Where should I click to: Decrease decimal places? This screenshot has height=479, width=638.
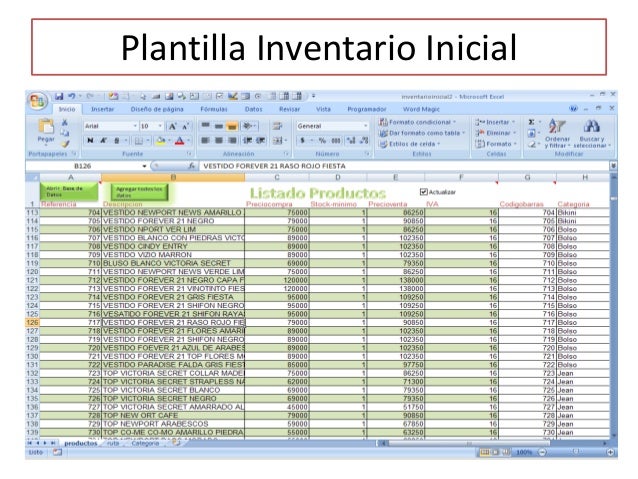pyautogui.click(x=364, y=141)
